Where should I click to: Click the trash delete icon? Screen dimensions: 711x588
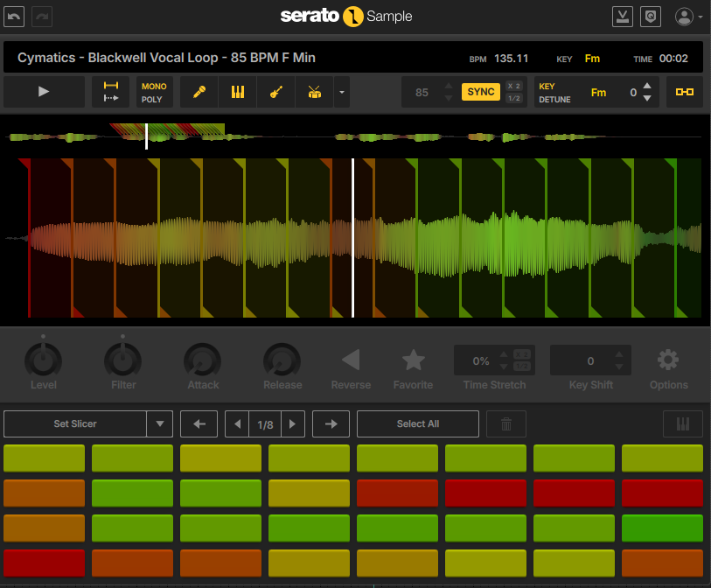click(x=506, y=423)
